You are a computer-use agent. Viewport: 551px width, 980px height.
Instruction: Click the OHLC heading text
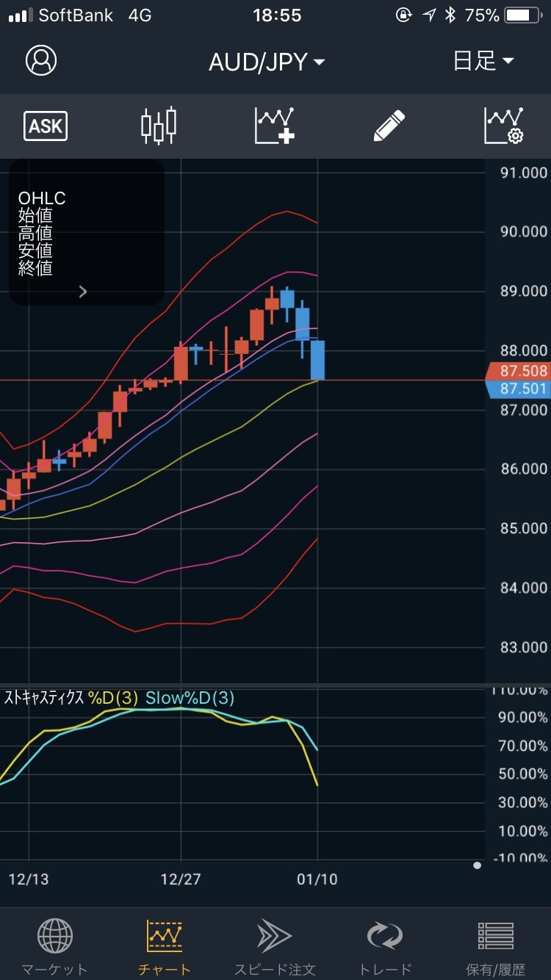42,198
